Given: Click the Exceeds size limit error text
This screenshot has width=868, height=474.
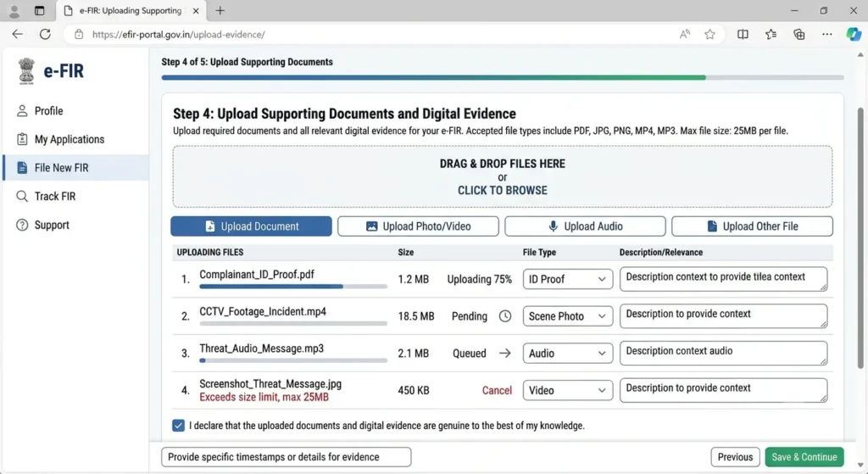Looking at the screenshot, I should 264,397.
